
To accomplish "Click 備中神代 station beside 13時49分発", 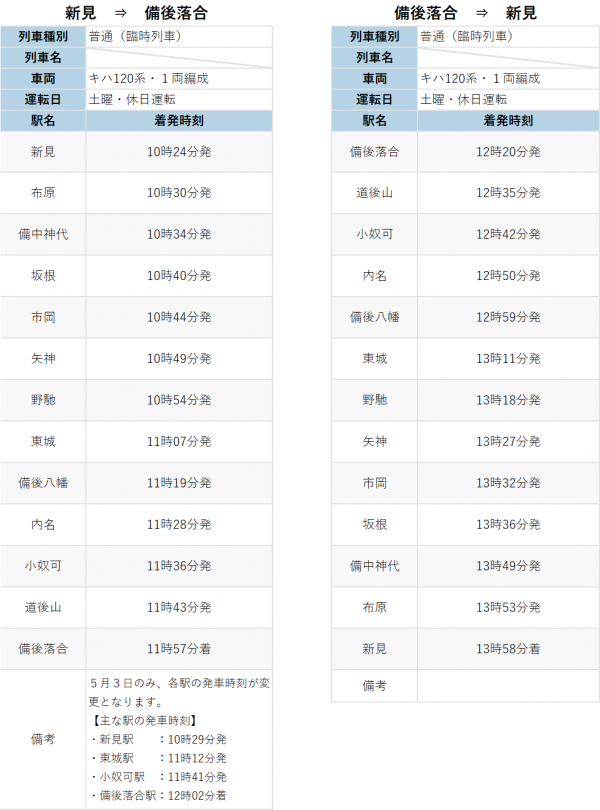I will click(374, 566).
